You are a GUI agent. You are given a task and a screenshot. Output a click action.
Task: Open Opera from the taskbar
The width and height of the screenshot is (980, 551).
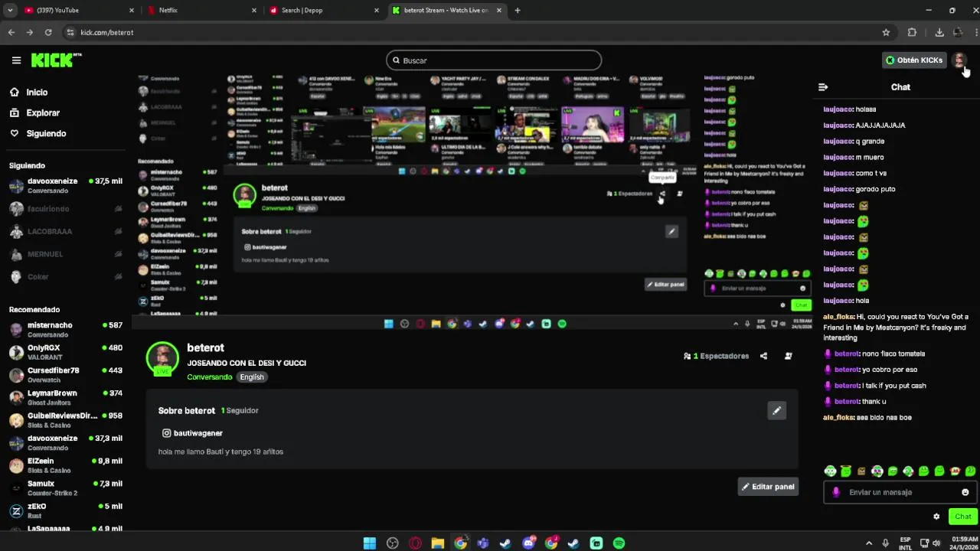[415, 543]
